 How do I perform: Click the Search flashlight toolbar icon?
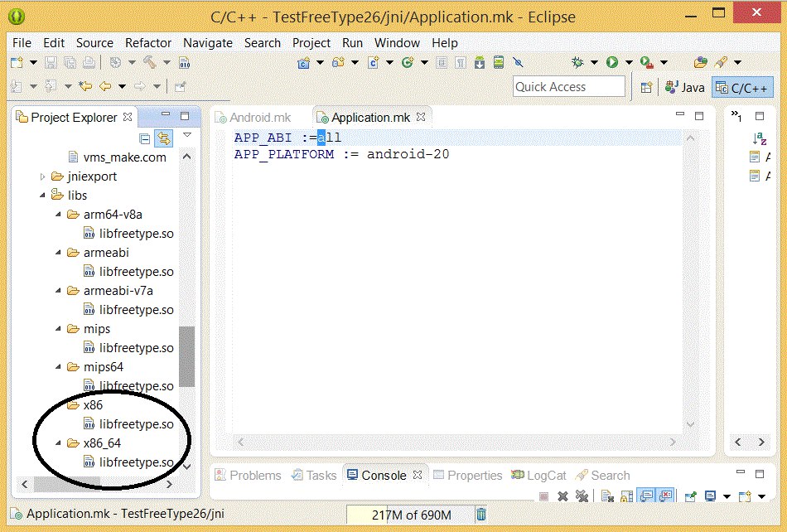721,63
